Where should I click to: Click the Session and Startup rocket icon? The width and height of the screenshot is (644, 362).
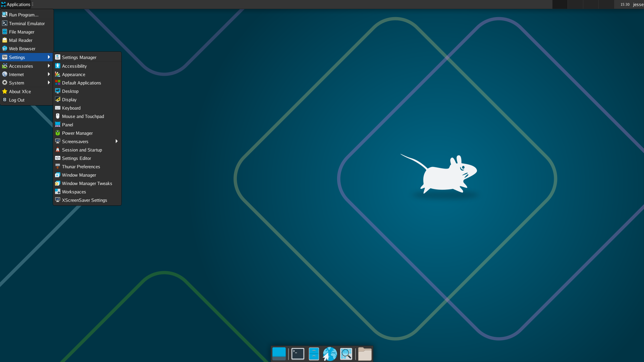point(58,150)
